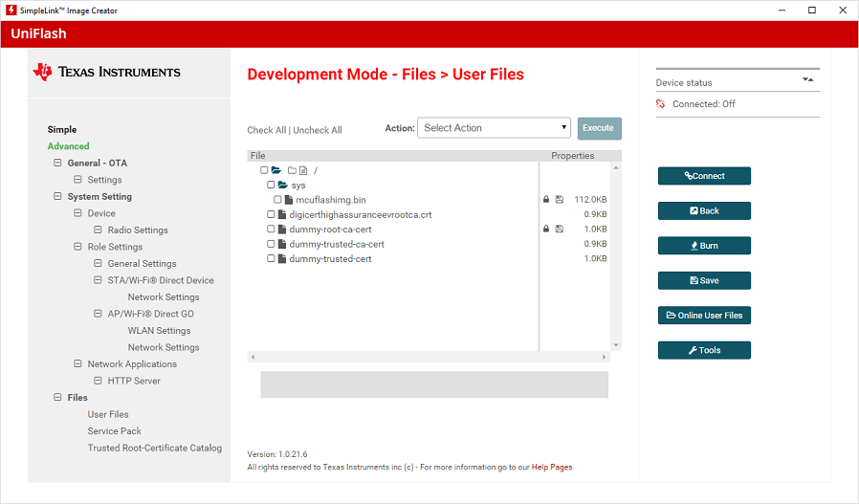Collapse the Device tree node
Image resolution: width=859 pixels, height=504 pixels.
pyautogui.click(x=77, y=213)
